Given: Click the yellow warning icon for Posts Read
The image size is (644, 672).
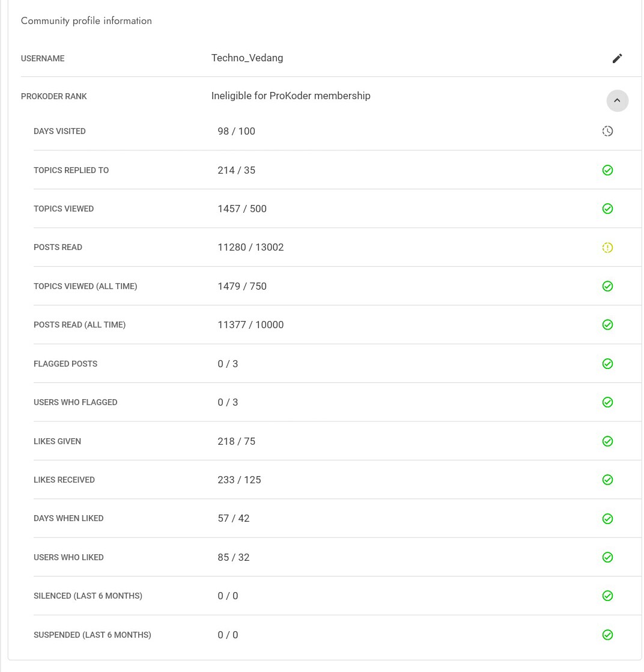Looking at the screenshot, I should click(607, 247).
